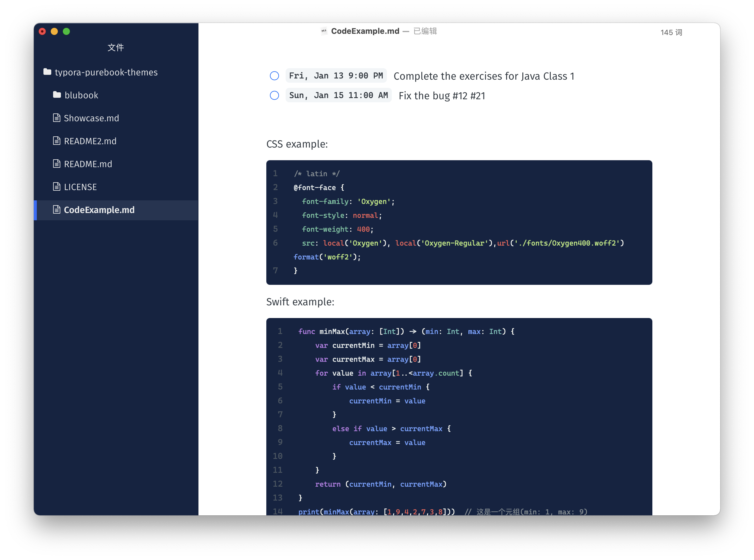Select CodeExample.md in the file list
The width and height of the screenshot is (754, 560).
point(116,210)
